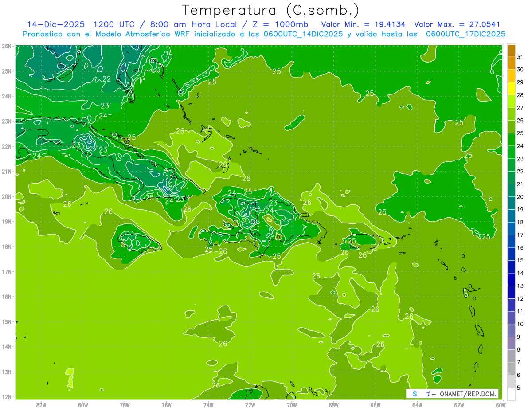Click the color bar value 17
The width and height of the screenshot is (532, 411).
click(520, 235)
